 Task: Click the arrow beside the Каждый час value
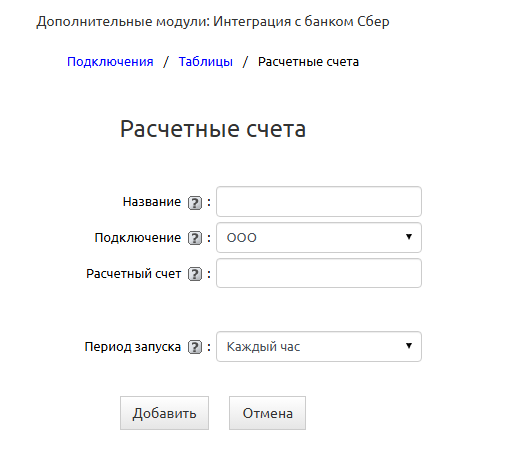pyautogui.click(x=409, y=346)
